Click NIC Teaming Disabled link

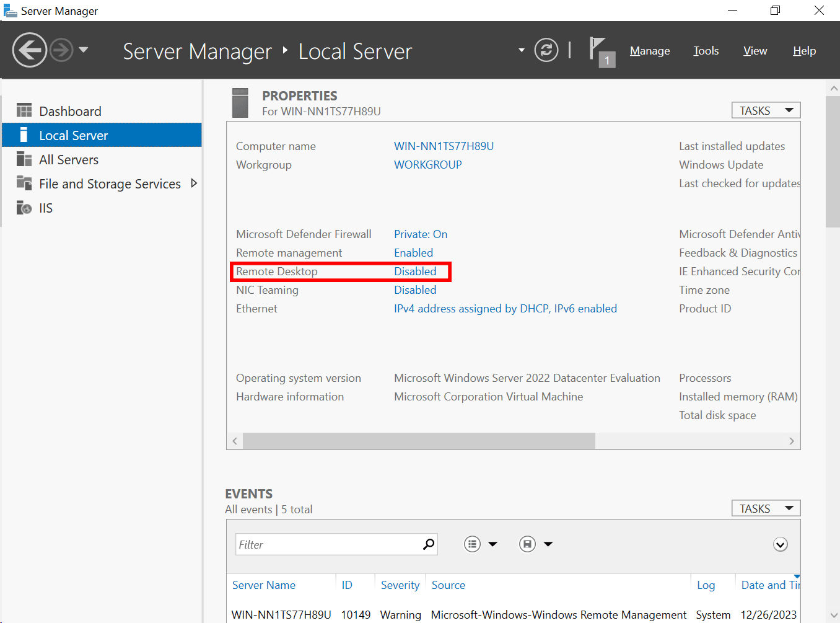coord(415,290)
